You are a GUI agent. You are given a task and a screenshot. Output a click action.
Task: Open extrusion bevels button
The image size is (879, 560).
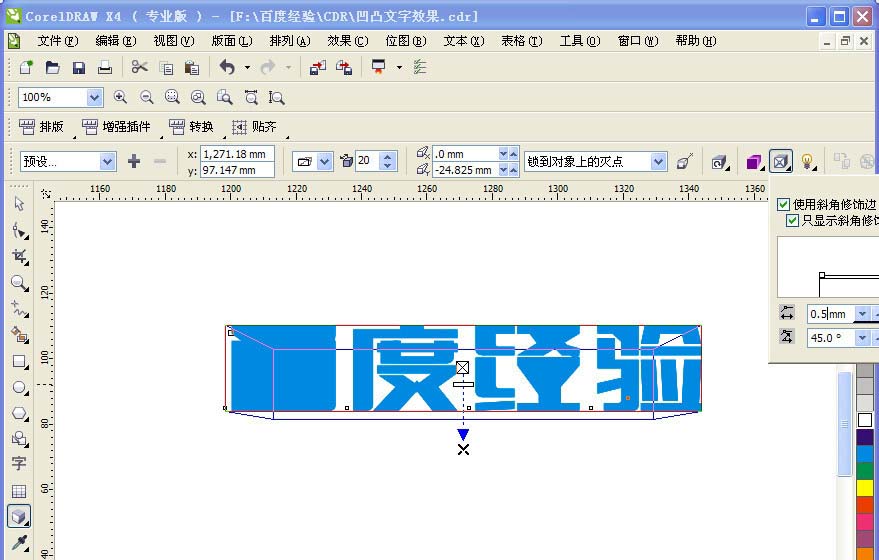tap(780, 162)
